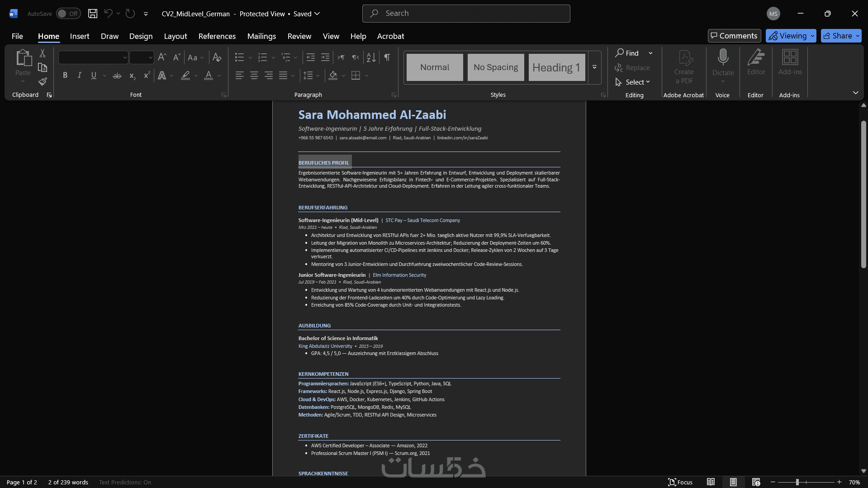Open the Review tab

pyautogui.click(x=299, y=36)
